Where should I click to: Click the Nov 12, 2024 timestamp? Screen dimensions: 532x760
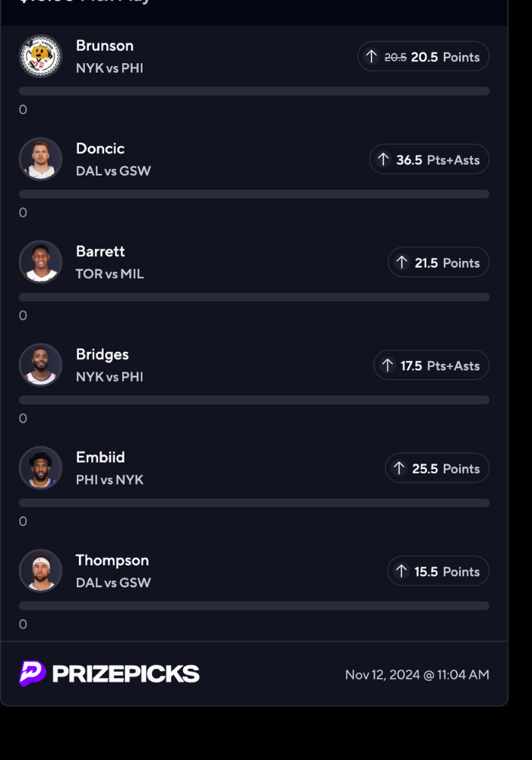click(x=416, y=675)
